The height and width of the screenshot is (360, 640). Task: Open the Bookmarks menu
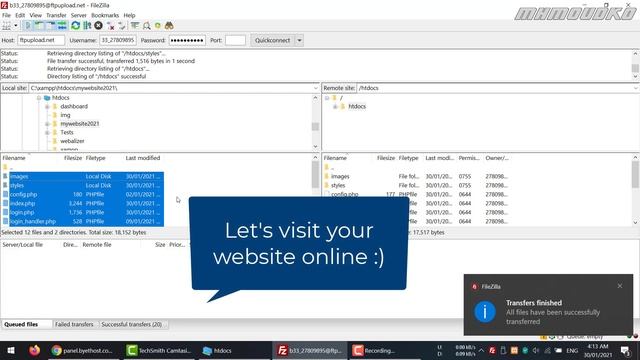tap(105, 15)
